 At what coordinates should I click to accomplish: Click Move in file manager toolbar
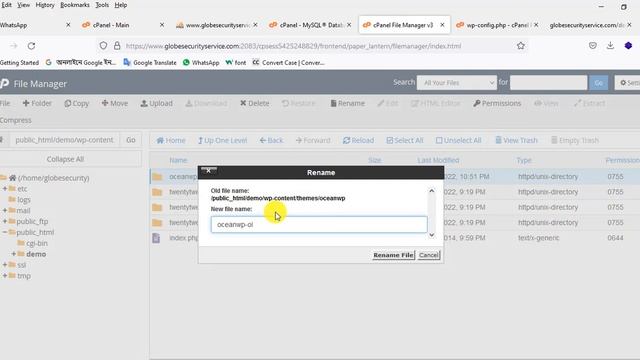(115, 103)
